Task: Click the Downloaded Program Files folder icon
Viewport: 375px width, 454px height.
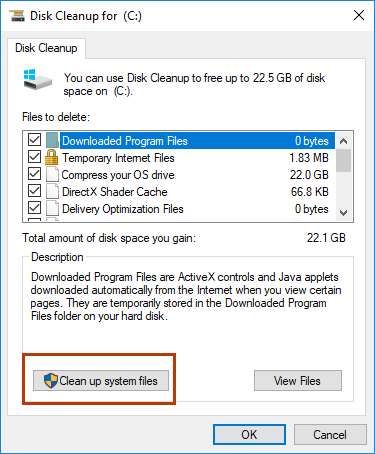Action: pyautogui.click(x=52, y=140)
